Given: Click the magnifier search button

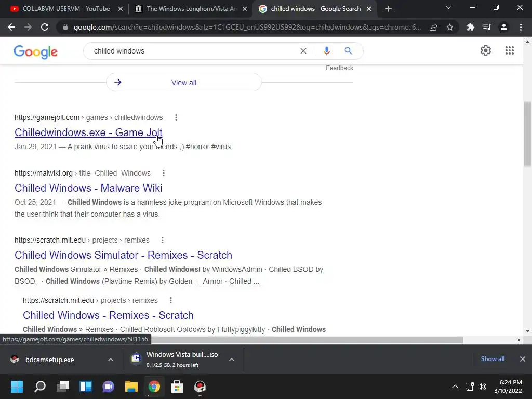Looking at the screenshot, I should [349, 51].
